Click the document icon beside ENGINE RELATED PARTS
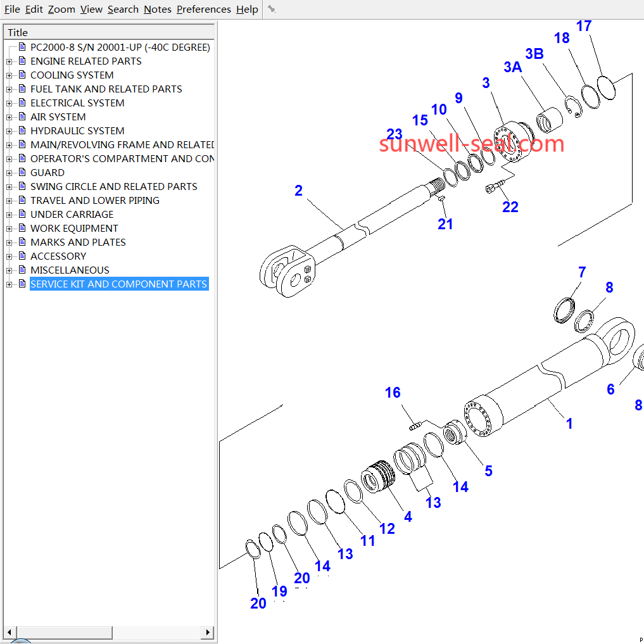 (x=22, y=61)
